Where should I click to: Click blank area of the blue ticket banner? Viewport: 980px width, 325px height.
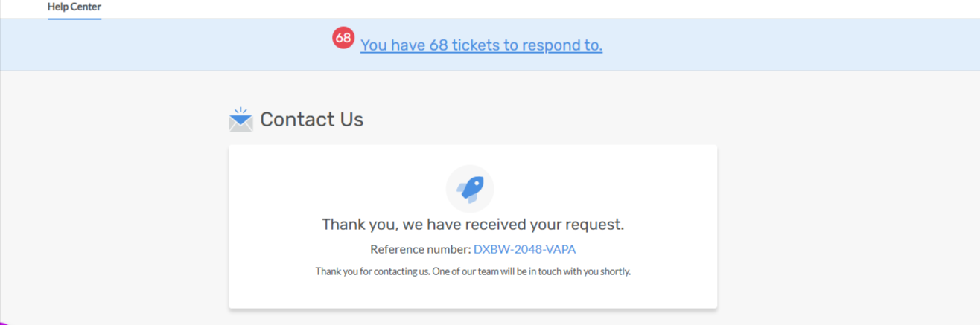782,45
